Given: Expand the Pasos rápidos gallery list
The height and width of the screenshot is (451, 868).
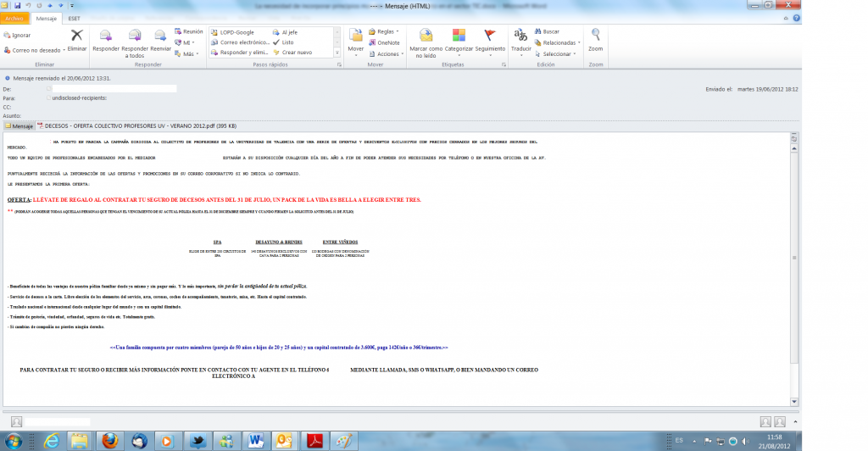Looking at the screenshot, I should pyautogui.click(x=337, y=53).
